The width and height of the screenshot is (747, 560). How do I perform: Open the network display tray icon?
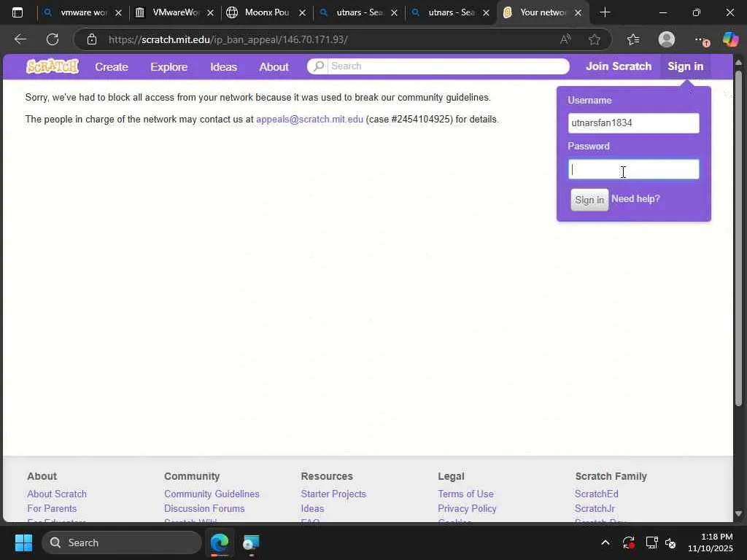[651, 542]
